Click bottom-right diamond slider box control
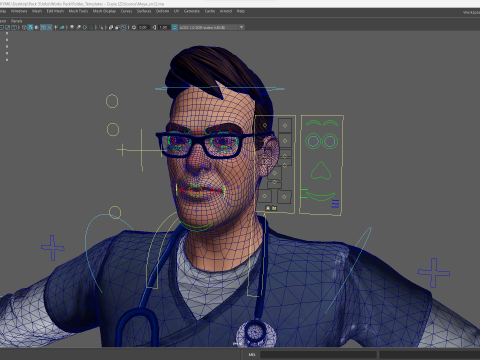 point(284,197)
